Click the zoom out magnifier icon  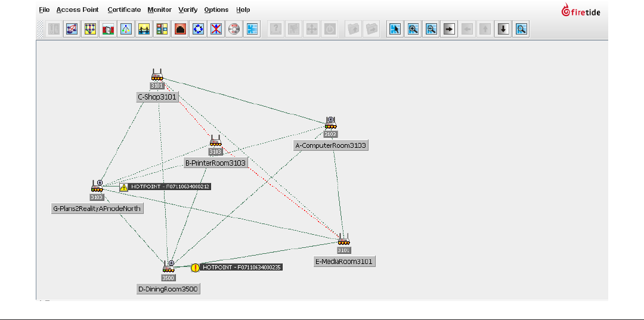(431, 29)
